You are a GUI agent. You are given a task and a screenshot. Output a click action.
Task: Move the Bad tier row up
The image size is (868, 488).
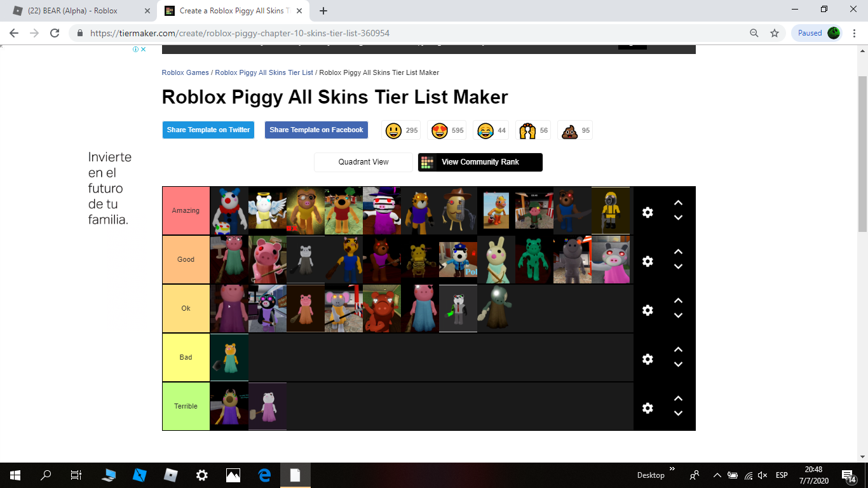pos(678,349)
